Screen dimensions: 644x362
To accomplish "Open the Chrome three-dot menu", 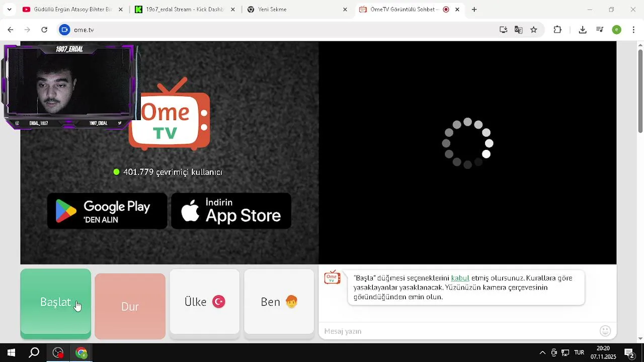I will 634,30.
